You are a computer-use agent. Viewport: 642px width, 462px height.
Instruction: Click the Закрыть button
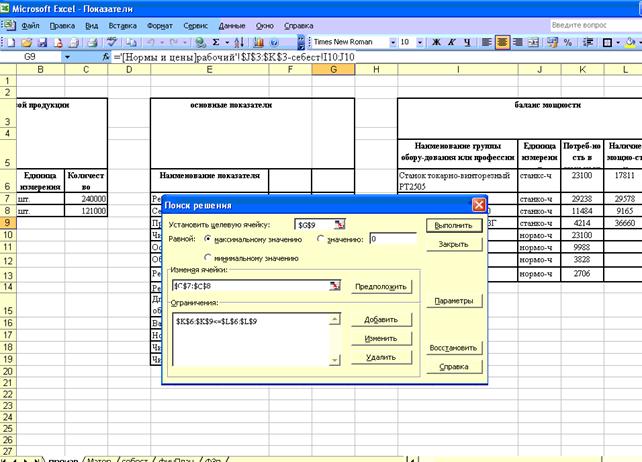tap(454, 244)
